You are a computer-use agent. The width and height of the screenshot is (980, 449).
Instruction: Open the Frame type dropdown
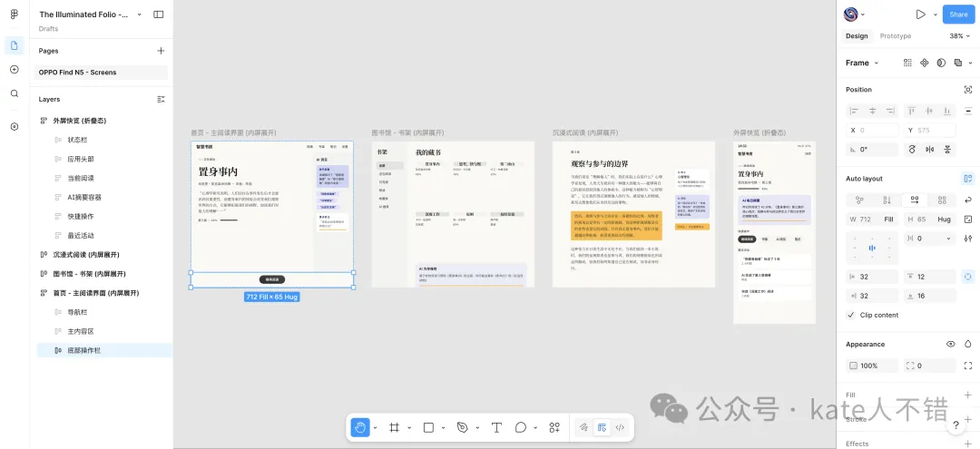pyautogui.click(x=862, y=63)
